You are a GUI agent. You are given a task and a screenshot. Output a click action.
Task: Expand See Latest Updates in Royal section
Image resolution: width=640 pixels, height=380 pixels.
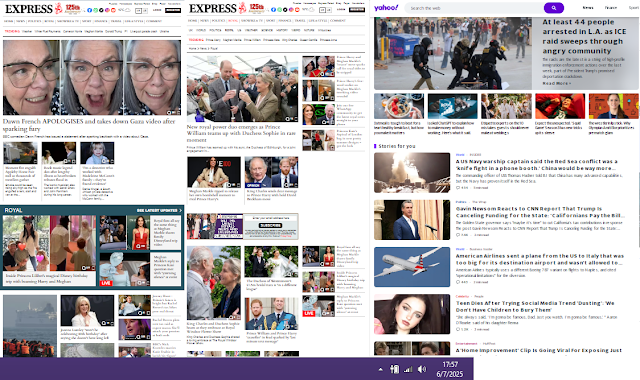[159, 210]
